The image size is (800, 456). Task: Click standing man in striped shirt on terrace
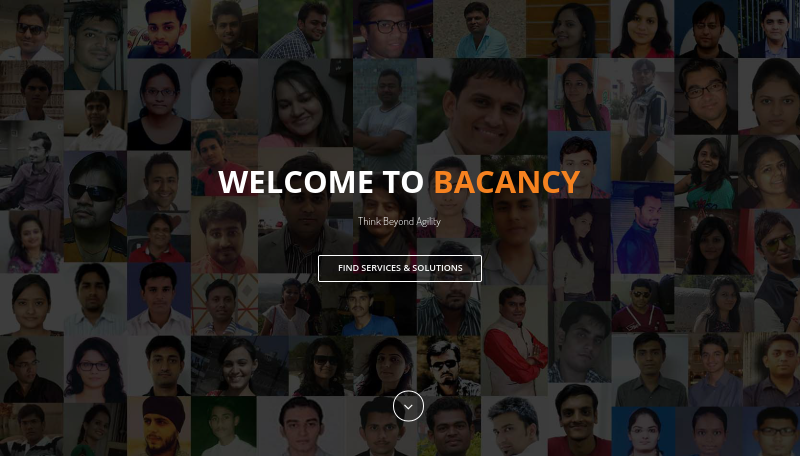[642, 120]
